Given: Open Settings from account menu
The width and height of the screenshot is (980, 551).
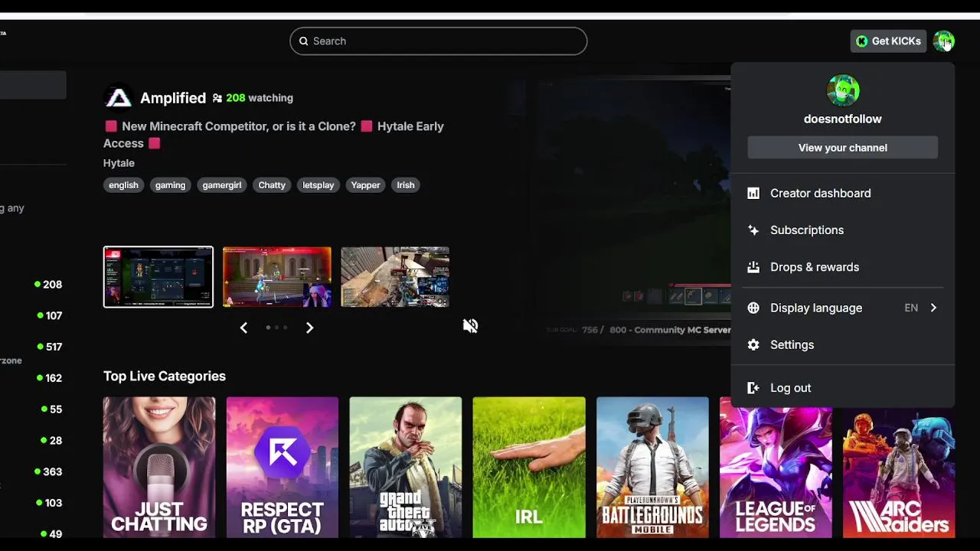Looking at the screenshot, I should coord(842,345).
